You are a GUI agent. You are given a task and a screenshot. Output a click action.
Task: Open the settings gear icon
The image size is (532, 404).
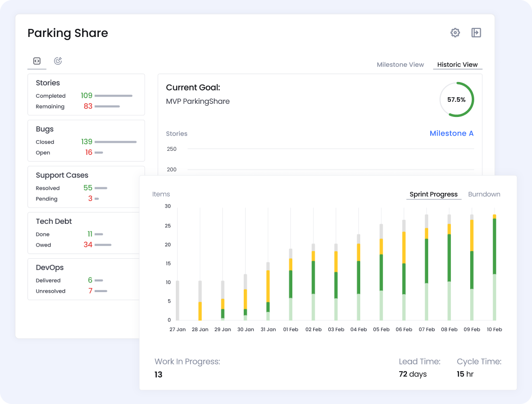(455, 32)
